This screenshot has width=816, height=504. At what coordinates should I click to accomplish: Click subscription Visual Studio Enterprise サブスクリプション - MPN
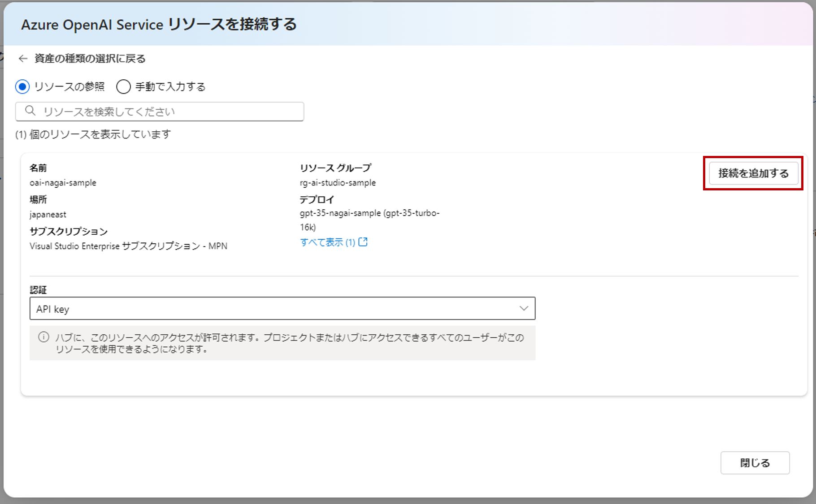pyautogui.click(x=128, y=246)
